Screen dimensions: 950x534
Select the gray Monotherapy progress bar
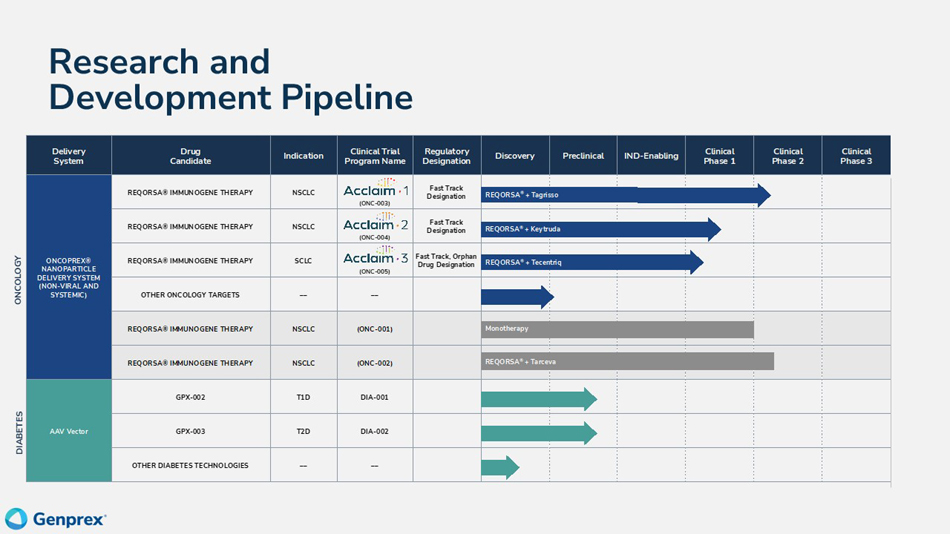(617, 329)
